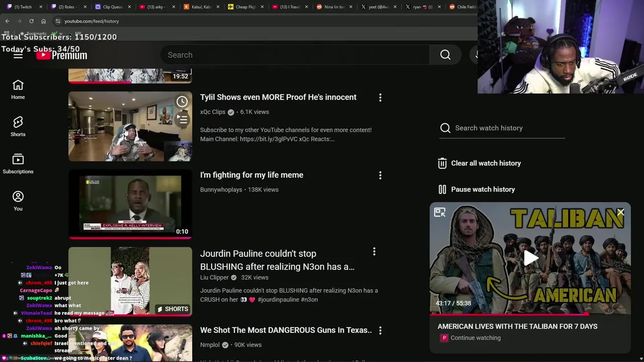Focus the YouTube Search field
Viewport: 644px width, 362px height.
[x=295, y=55]
